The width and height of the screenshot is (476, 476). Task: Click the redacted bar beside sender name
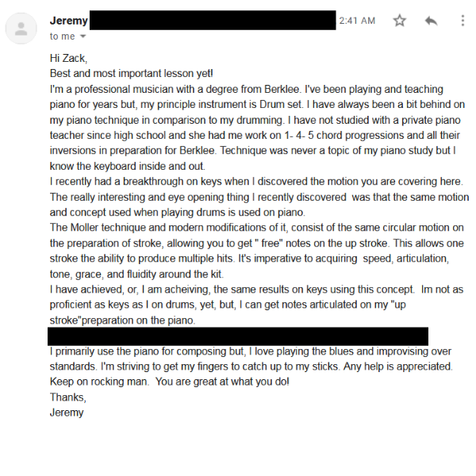(x=212, y=21)
